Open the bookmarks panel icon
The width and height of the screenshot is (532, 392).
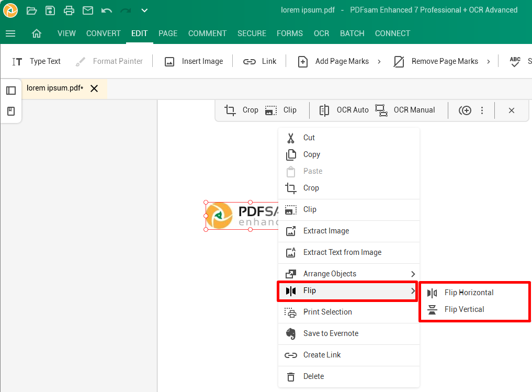point(11,111)
